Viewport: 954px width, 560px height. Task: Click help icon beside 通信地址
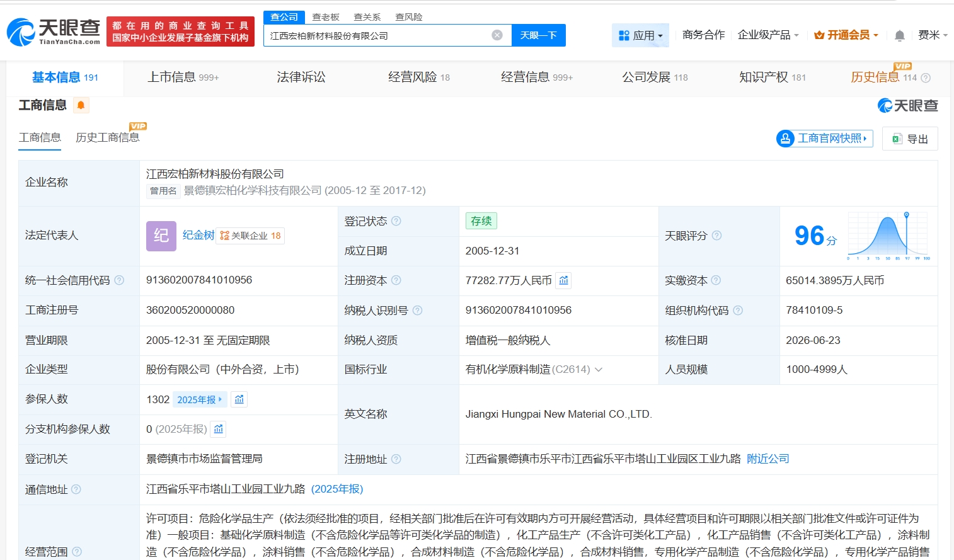point(76,489)
